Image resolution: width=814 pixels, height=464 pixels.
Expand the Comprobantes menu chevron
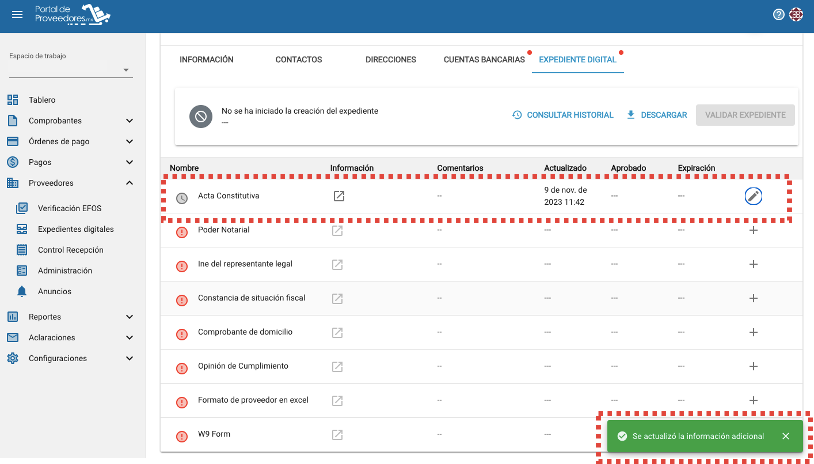pyautogui.click(x=129, y=120)
